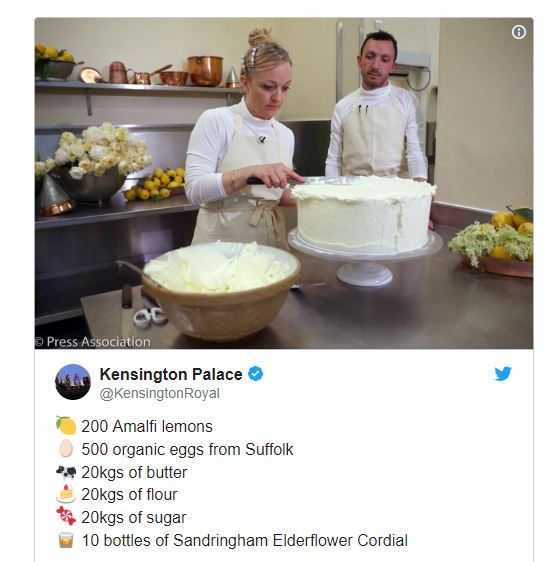Select the tumbler glass emoji
The height and width of the screenshot is (562, 552).
tap(66, 540)
